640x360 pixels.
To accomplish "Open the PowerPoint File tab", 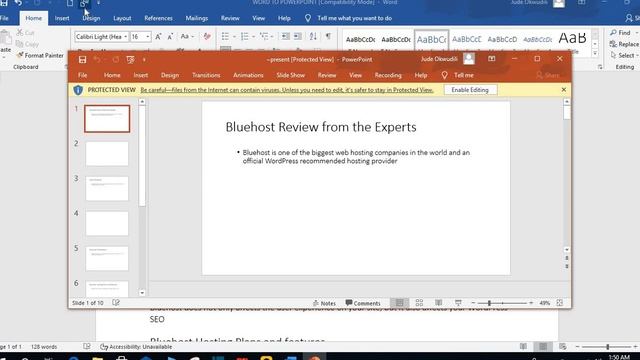I will [x=82, y=75].
